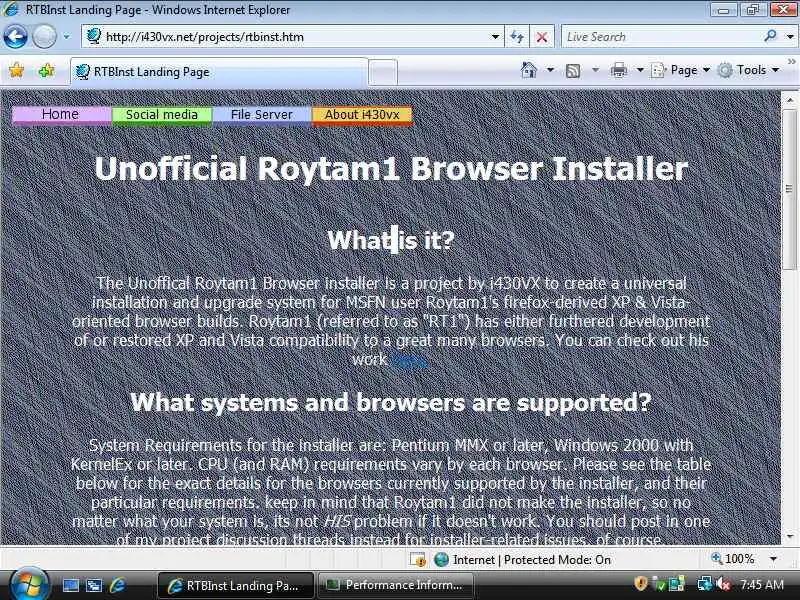Switch to the Performance Information taskbar window

tap(395, 585)
